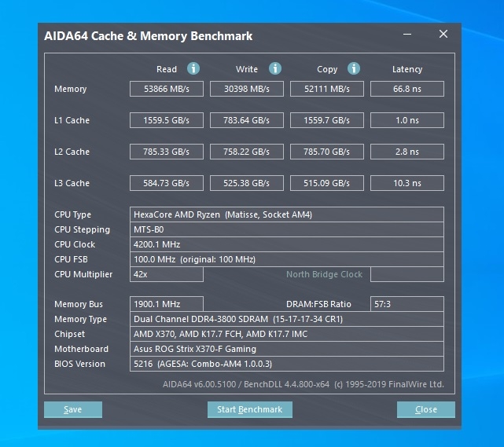504x447 pixels.
Task: Click L1 Cache Read value 1559.5 GB/s
Action: [x=167, y=120]
